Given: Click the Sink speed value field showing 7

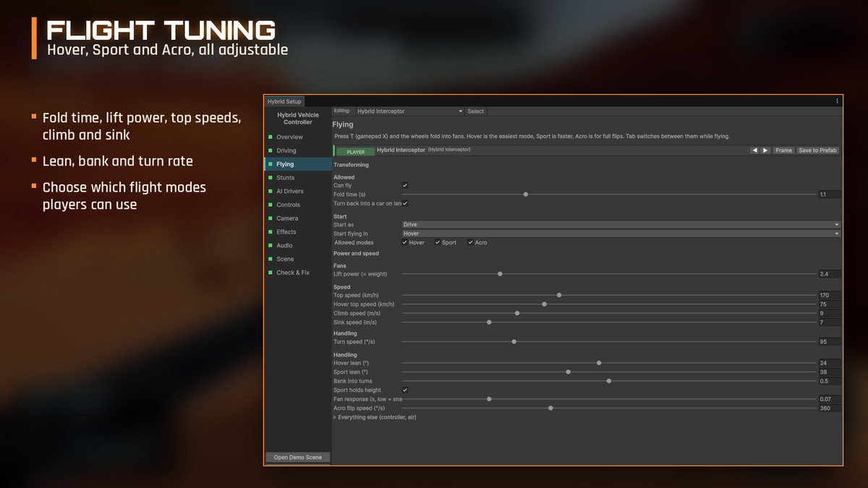Looking at the screenshot, I should pos(829,322).
